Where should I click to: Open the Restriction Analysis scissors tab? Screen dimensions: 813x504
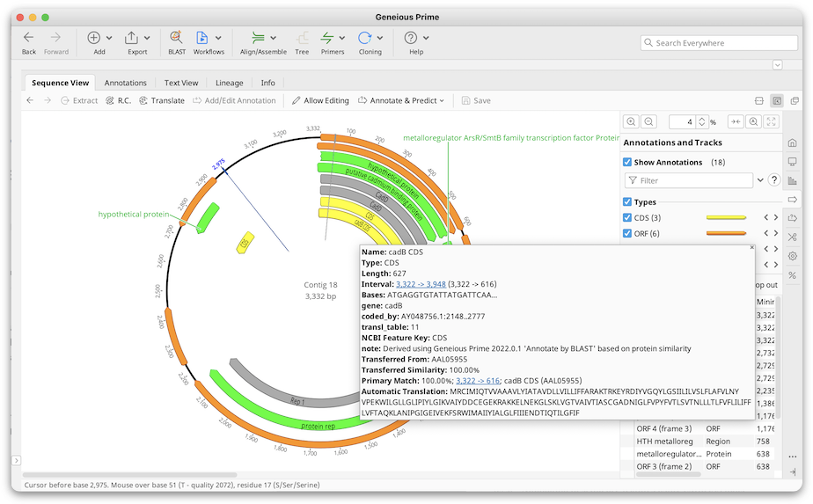pyautogui.click(x=792, y=237)
